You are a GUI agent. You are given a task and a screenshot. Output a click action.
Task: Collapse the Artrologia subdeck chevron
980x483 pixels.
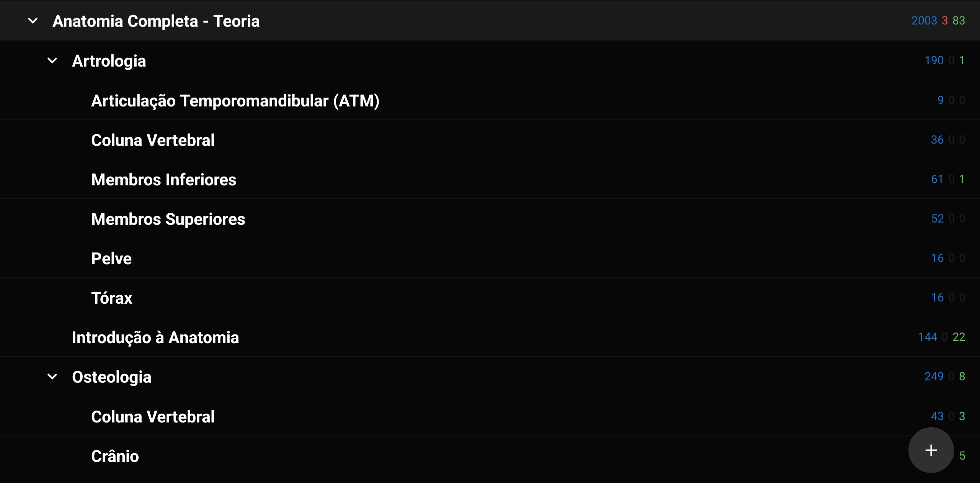click(x=52, y=61)
